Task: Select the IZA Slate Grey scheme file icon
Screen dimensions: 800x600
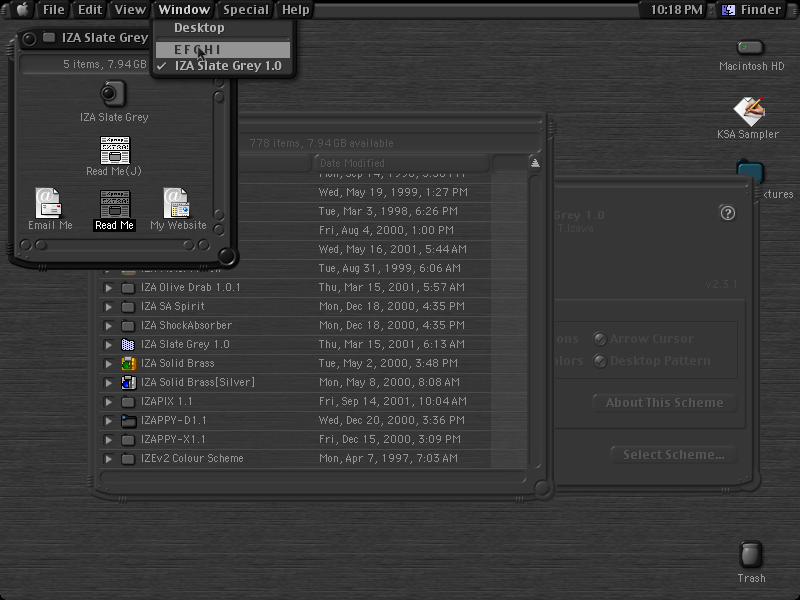Action: (113, 94)
